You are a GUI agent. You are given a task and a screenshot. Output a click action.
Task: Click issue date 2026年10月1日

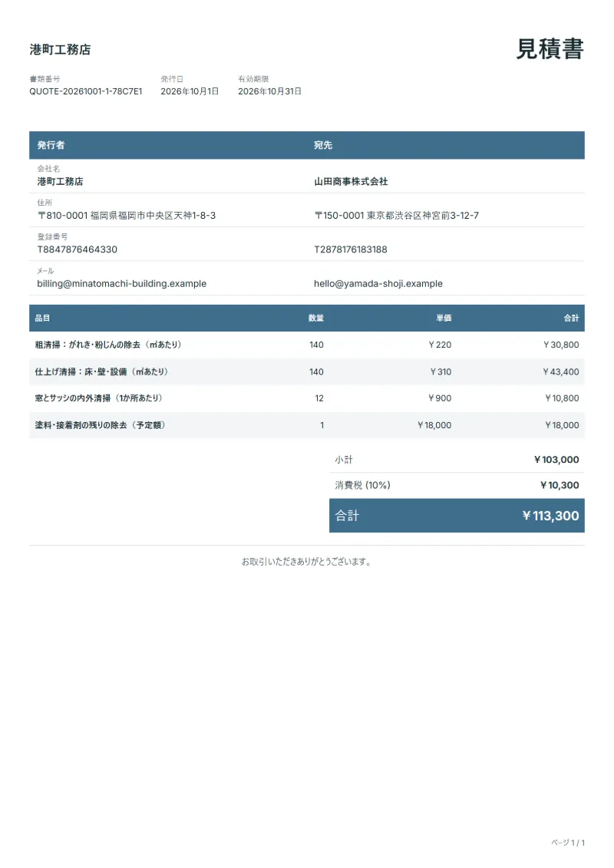(190, 91)
